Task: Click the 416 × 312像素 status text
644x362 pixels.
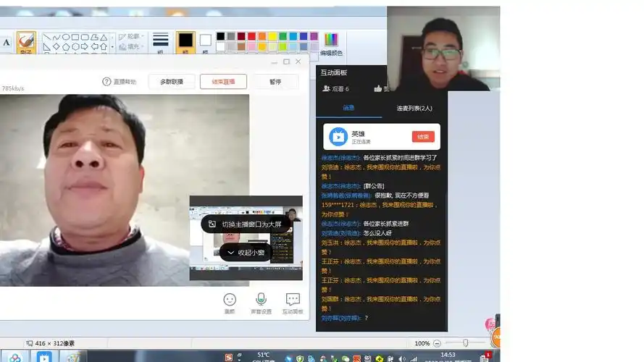Action: [54, 343]
